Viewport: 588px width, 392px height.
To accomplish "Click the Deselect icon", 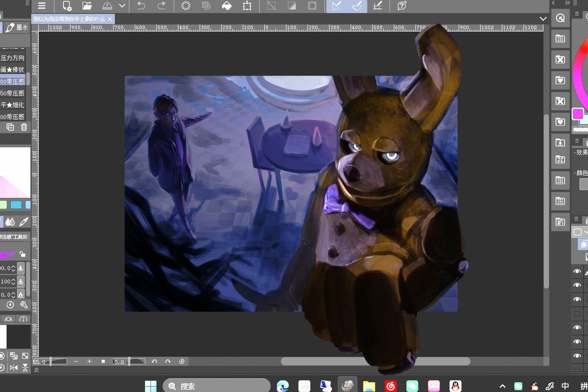I will 271,6.
